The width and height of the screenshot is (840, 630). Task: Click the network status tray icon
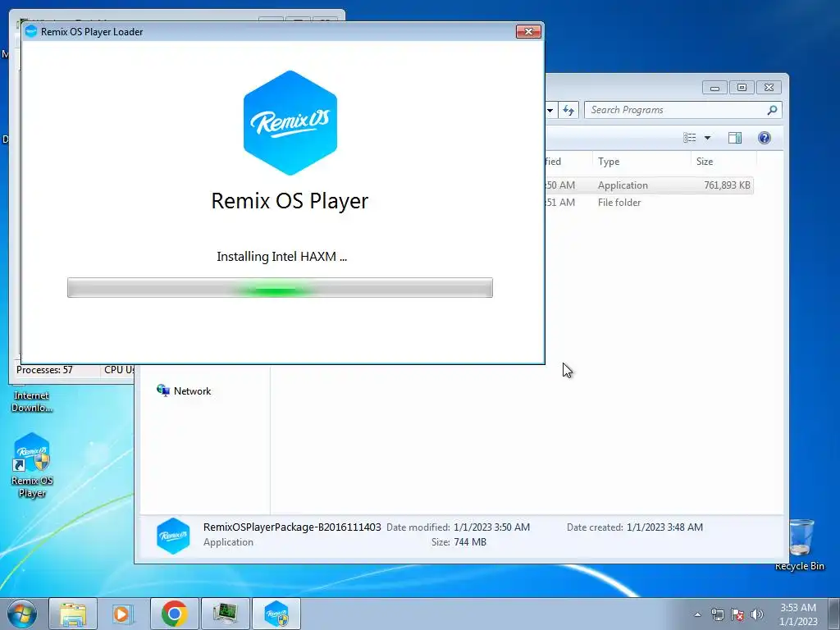tap(717, 614)
